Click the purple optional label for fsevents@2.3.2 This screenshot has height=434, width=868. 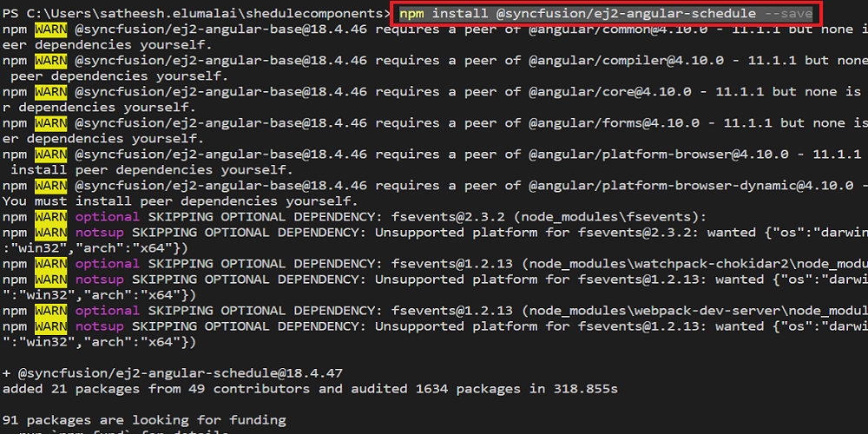(108, 216)
